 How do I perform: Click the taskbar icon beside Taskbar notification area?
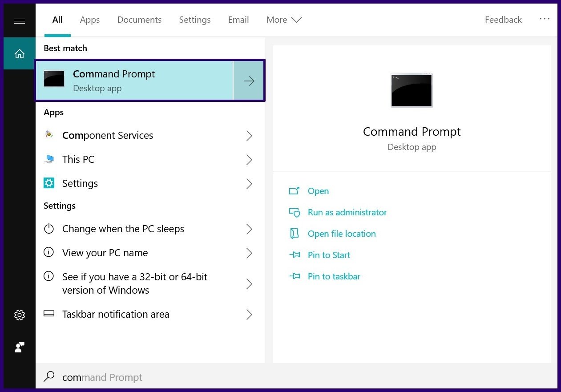49,314
